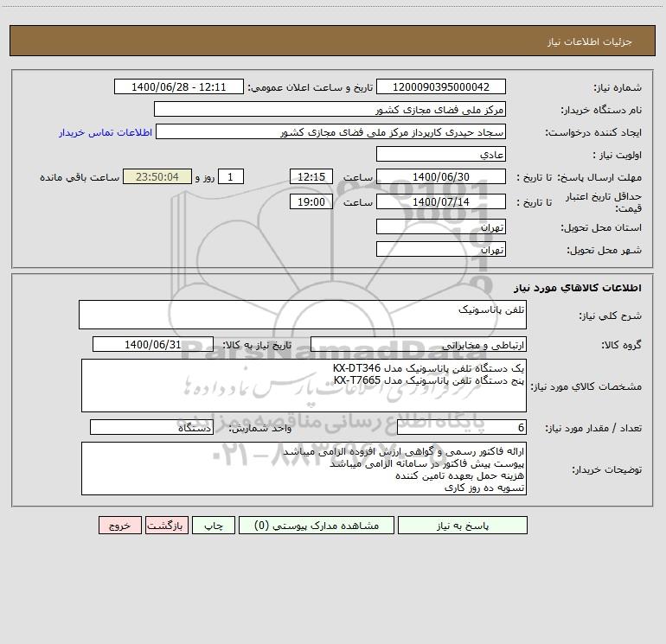Click the general description field 'تلفن پاناسونیک'
This screenshot has height=644, width=666.
[x=303, y=315]
